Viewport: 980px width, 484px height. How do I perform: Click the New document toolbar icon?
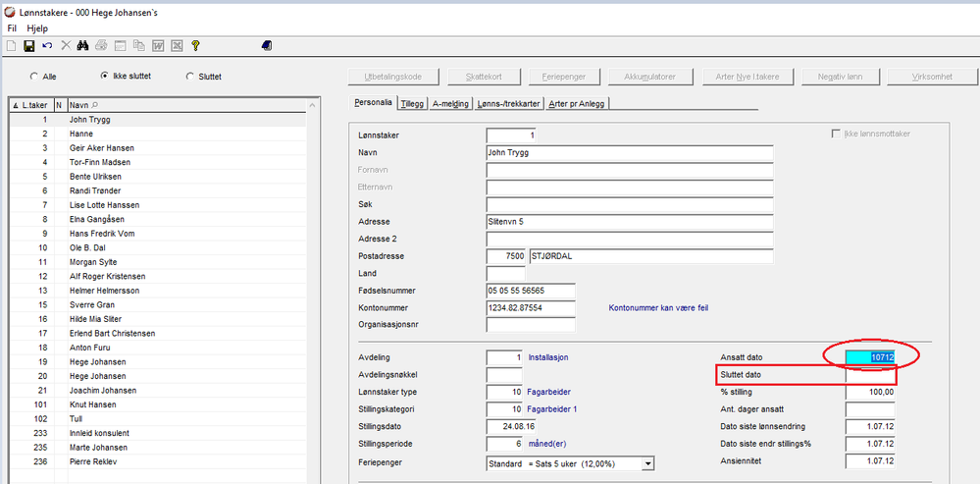click(x=11, y=45)
